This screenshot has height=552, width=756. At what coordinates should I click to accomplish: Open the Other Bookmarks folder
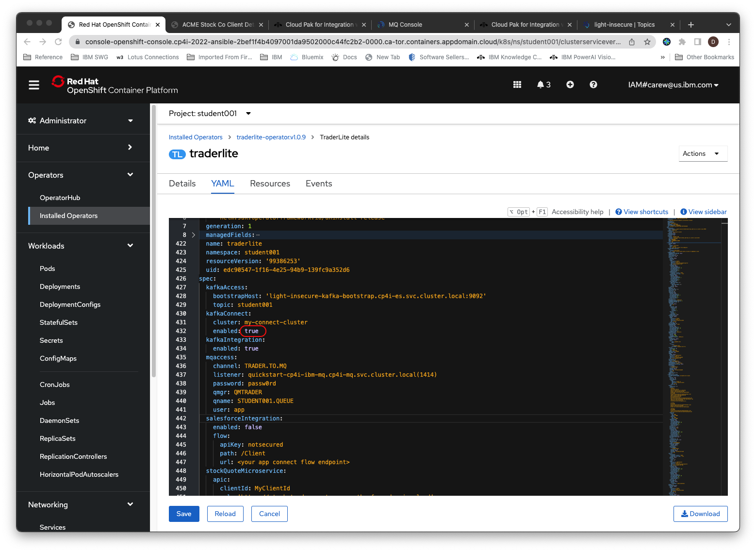705,57
